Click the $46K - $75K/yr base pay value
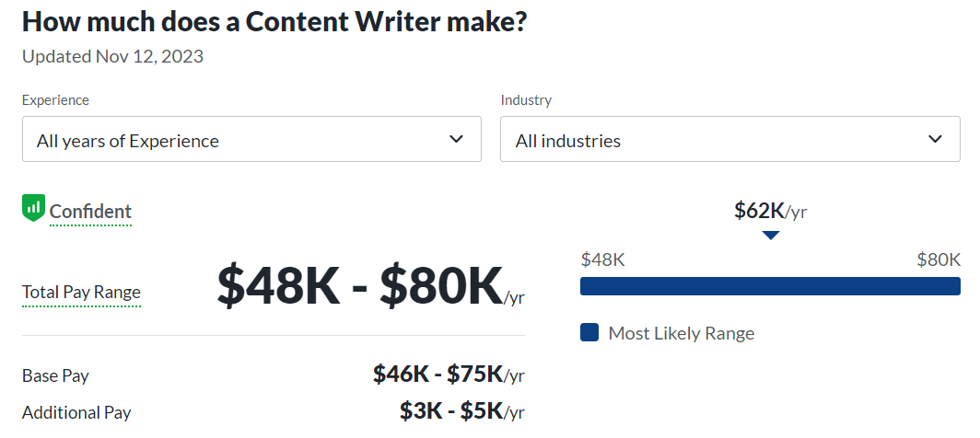 [449, 374]
